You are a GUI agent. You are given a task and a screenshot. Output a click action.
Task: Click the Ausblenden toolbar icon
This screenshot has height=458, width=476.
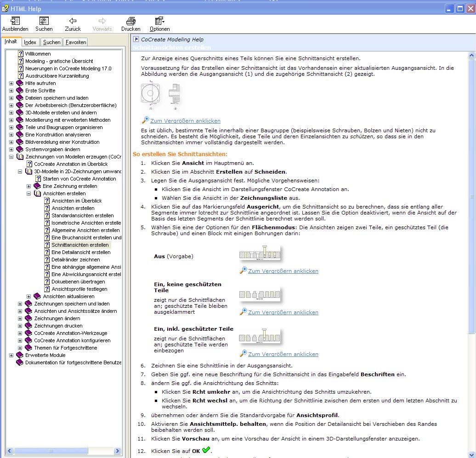coord(15,21)
